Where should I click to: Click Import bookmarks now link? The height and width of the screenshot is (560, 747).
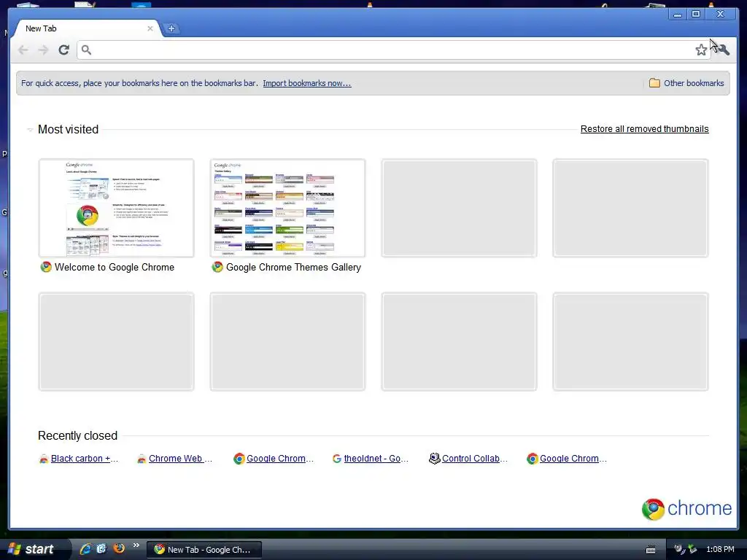click(x=307, y=83)
